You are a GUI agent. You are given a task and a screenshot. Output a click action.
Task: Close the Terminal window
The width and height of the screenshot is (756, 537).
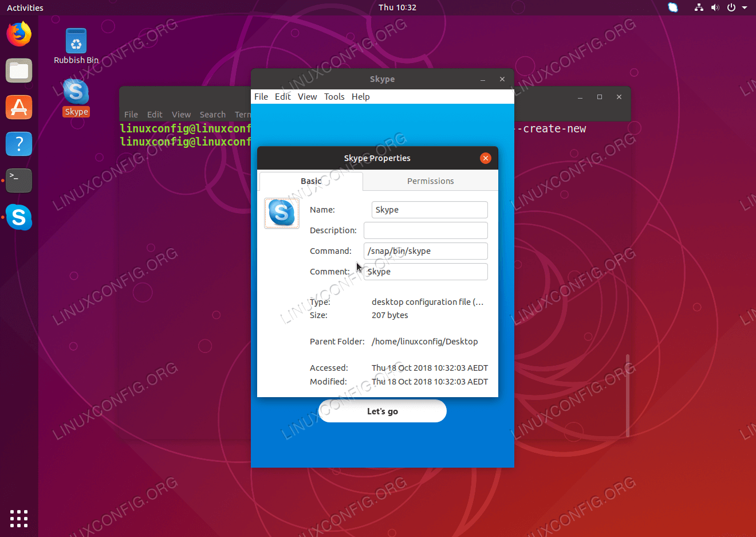pos(619,97)
